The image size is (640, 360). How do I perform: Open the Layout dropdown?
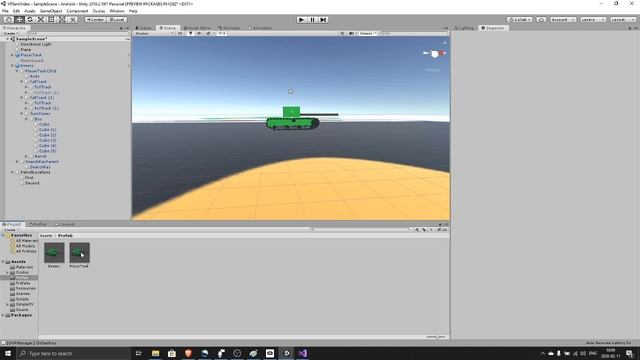pos(623,20)
